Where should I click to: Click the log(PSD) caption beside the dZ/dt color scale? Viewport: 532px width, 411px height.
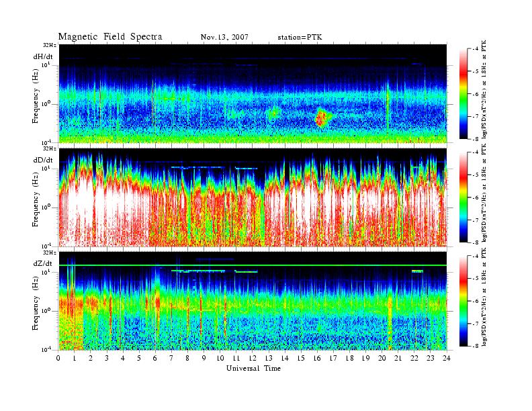[x=484, y=297]
